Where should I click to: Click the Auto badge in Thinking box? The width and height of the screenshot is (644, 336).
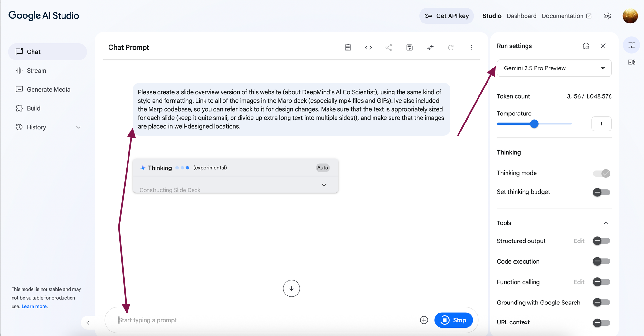pos(323,168)
